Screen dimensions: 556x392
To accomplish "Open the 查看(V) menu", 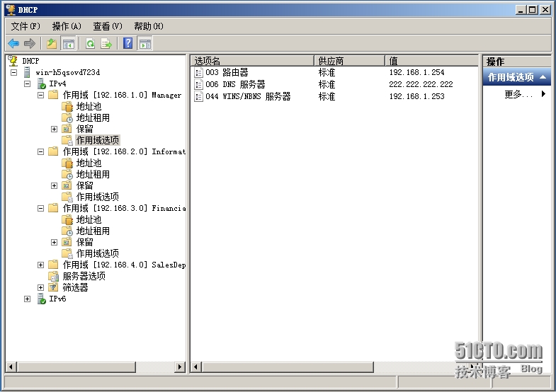I will pyautogui.click(x=108, y=26).
